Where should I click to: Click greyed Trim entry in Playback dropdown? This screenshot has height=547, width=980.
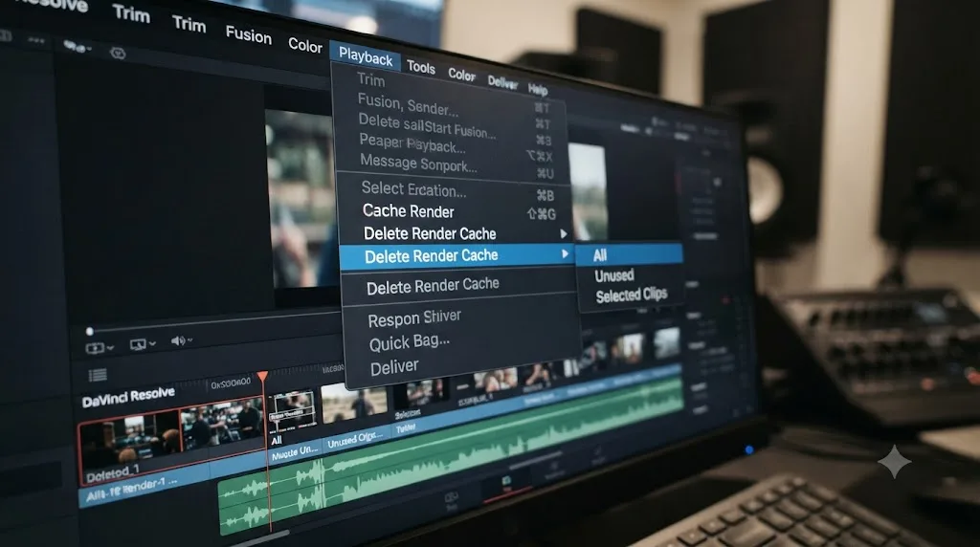[370, 80]
